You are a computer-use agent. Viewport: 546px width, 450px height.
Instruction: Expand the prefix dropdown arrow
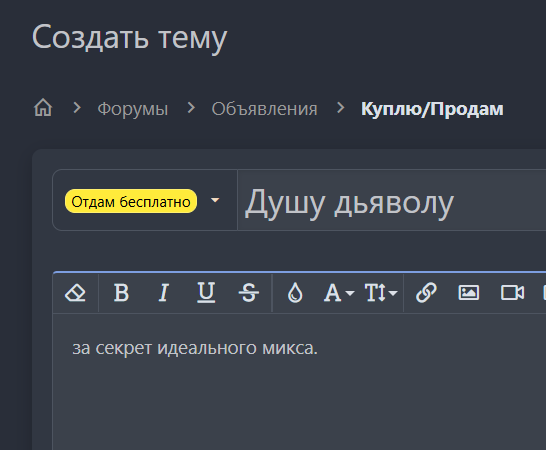click(x=215, y=200)
